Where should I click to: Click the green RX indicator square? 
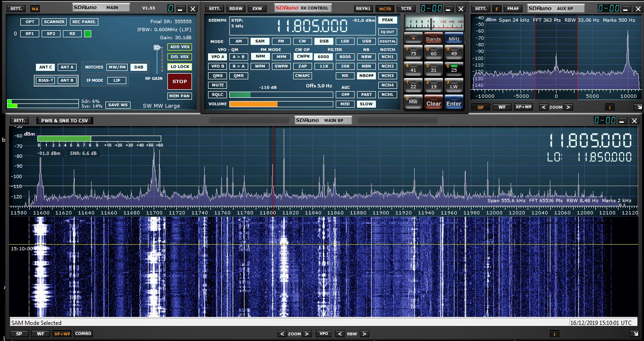[x=87, y=34]
